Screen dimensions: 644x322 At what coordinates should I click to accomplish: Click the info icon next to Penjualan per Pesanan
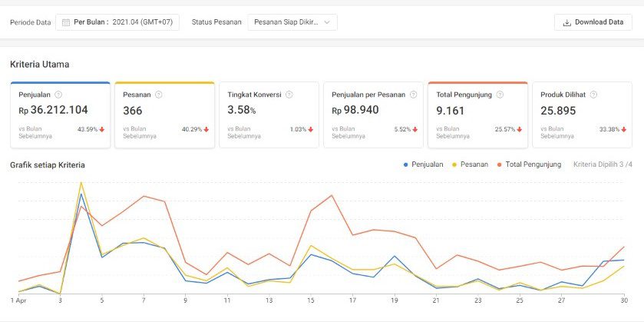(x=413, y=95)
